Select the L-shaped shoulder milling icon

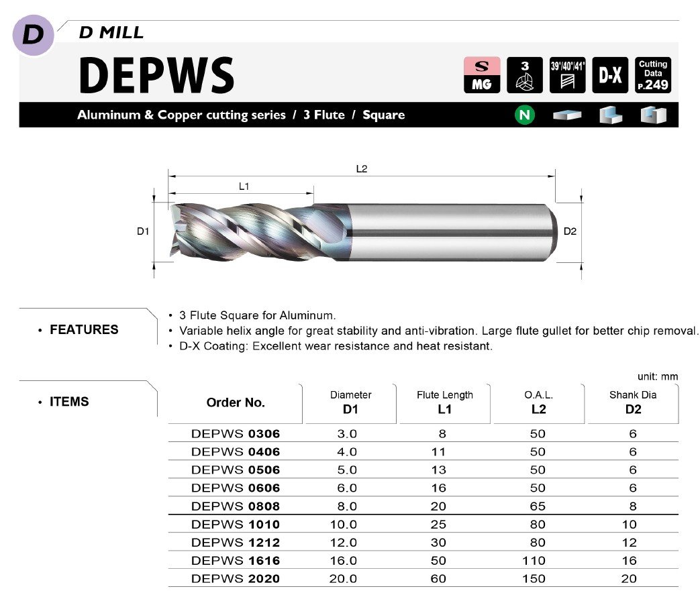click(x=609, y=115)
